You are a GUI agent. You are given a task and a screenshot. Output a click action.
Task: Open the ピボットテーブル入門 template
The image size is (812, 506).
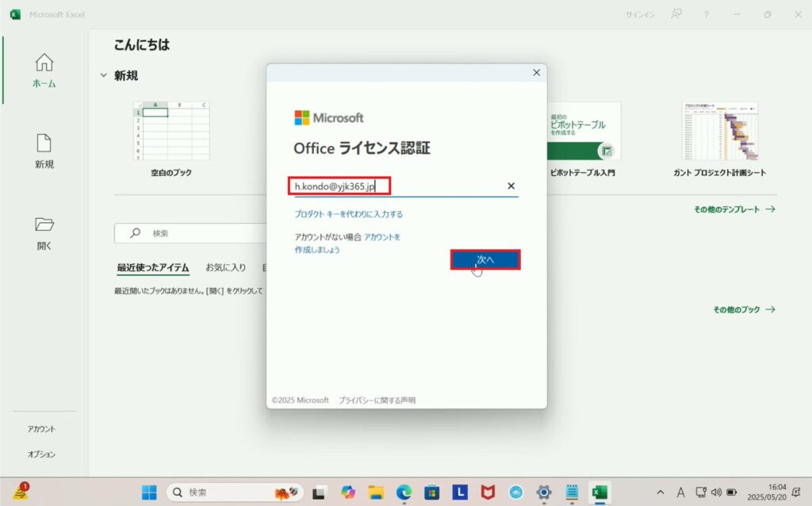583,140
